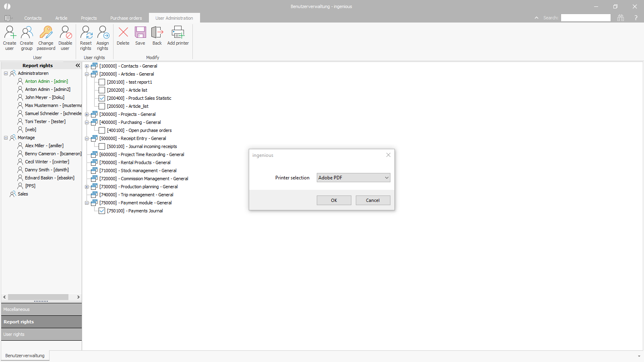Click the Disable user icon
This screenshot has height=362, width=644.
[x=65, y=33]
